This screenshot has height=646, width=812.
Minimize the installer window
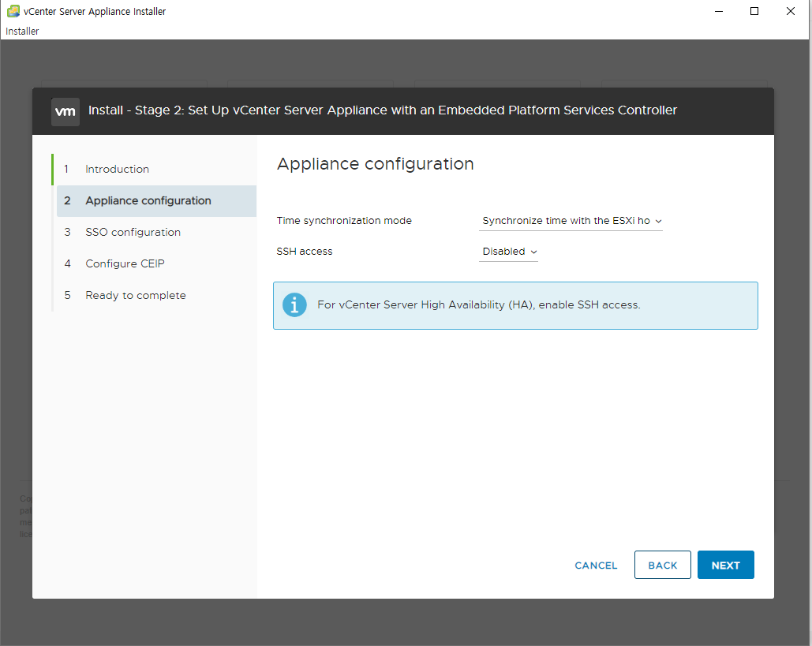point(719,11)
